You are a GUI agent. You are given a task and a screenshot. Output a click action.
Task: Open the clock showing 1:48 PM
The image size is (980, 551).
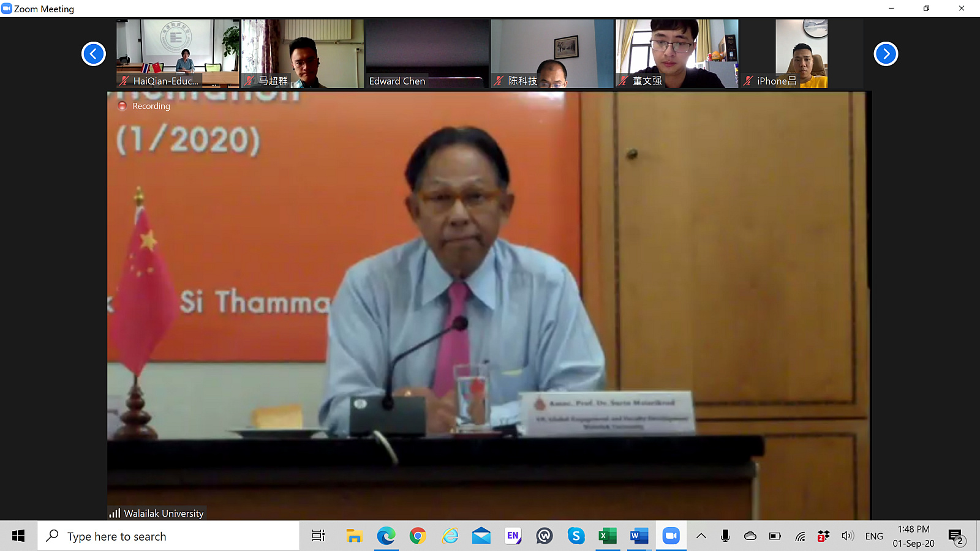point(913,536)
